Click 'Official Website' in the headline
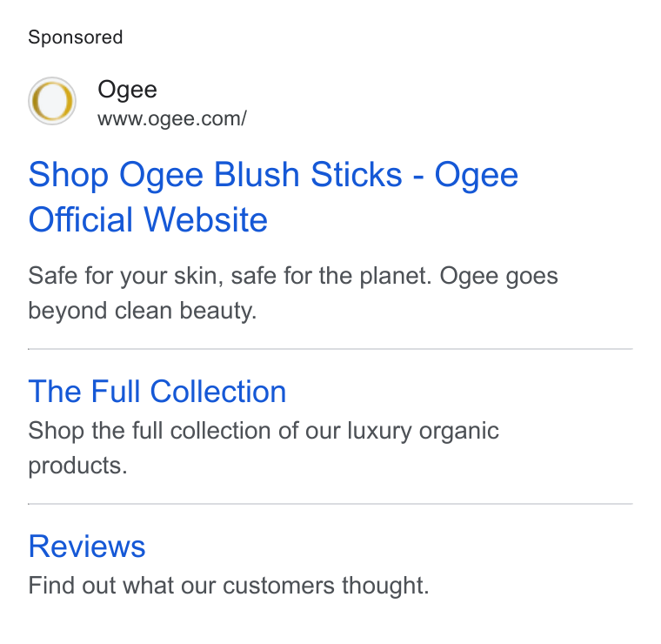This screenshot has width=661, height=644. pos(148,219)
